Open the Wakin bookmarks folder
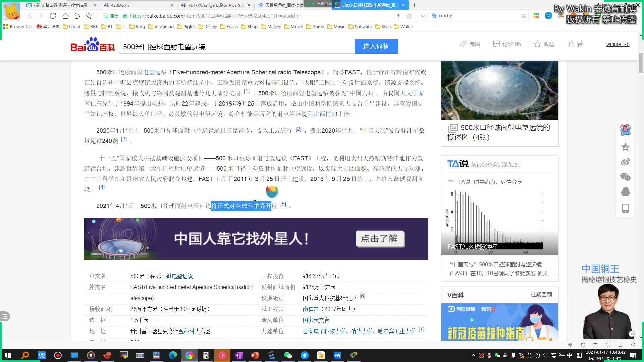 (x=403, y=26)
